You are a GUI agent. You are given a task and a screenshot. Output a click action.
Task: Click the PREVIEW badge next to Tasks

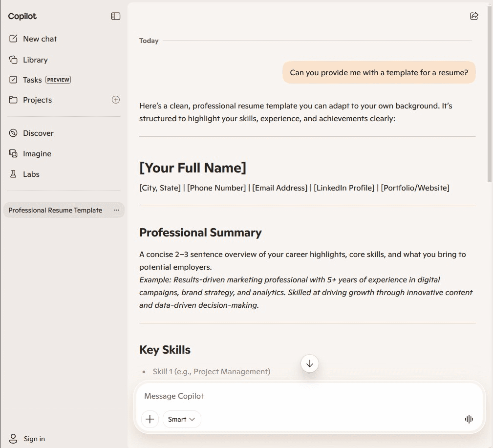(x=58, y=80)
